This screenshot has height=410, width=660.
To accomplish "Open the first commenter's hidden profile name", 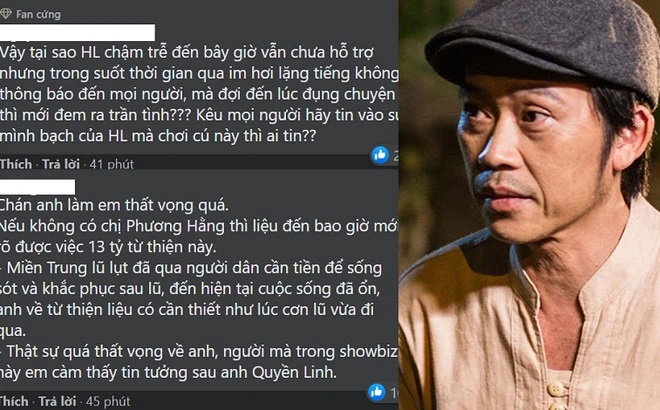I will (x=77, y=33).
